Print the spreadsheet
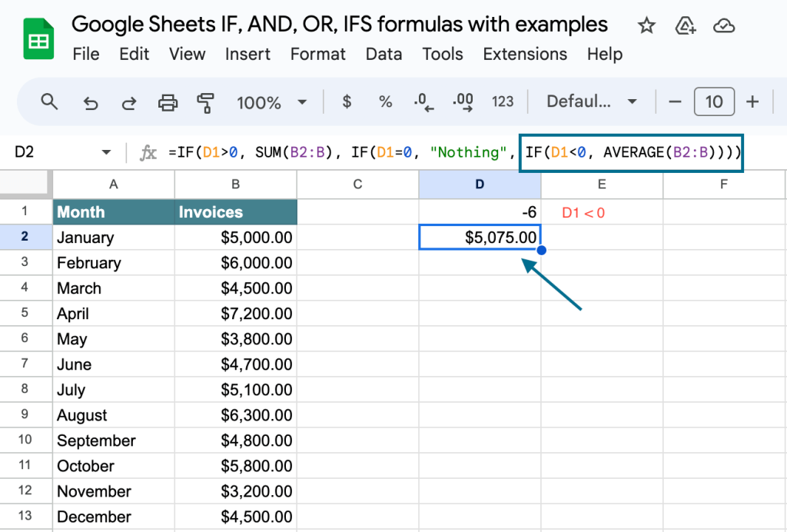The image size is (787, 532). pyautogui.click(x=168, y=102)
